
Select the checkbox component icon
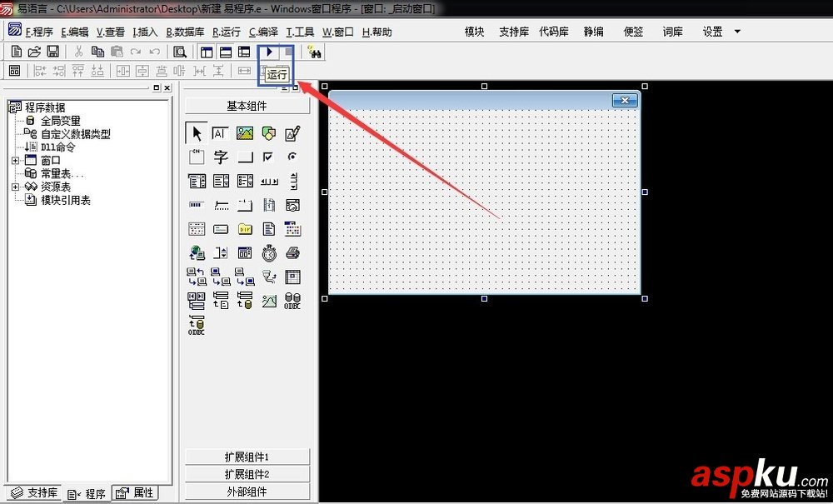tap(268, 157)
